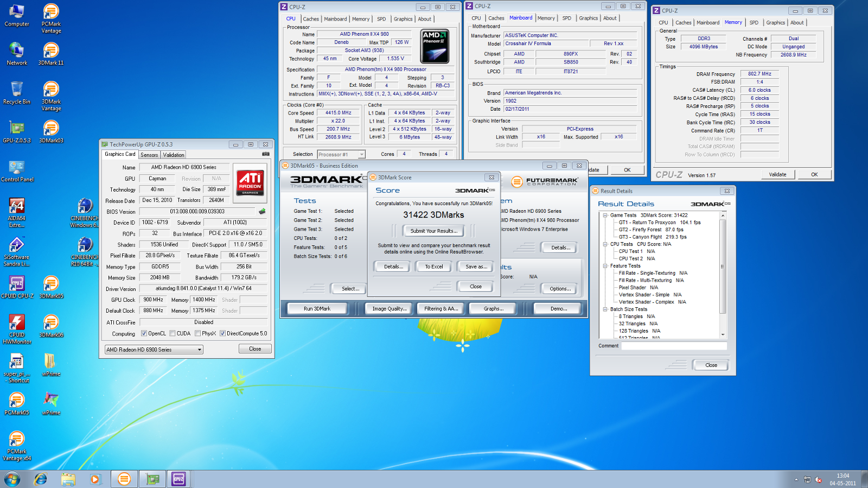Open the Recycle Bin
868x488 pixels.
coord(17,92)
